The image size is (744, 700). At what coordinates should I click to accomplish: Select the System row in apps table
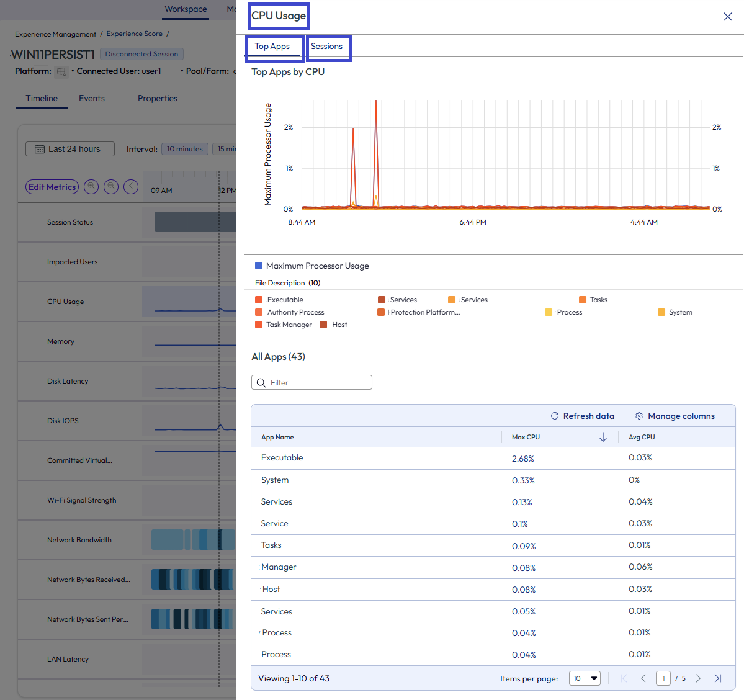(493, 480)
